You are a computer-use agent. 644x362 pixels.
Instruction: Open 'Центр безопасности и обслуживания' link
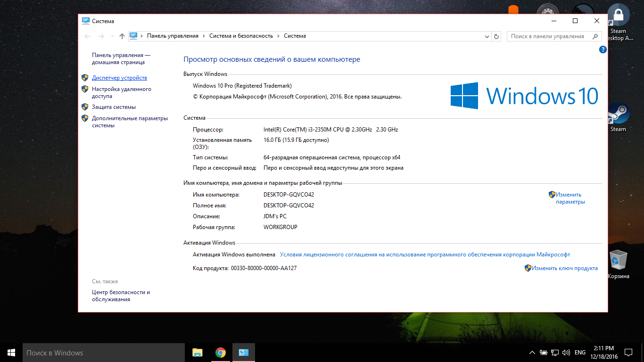click(121, 296)
